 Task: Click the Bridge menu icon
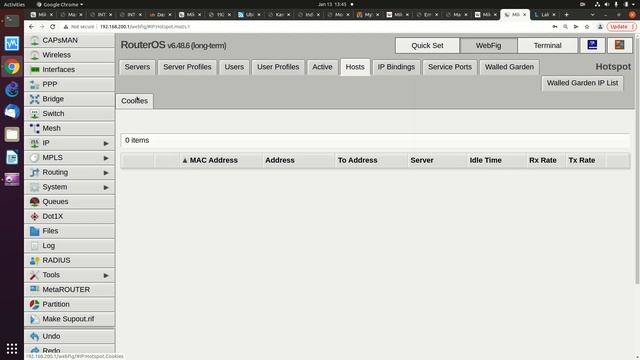[35, 99]
